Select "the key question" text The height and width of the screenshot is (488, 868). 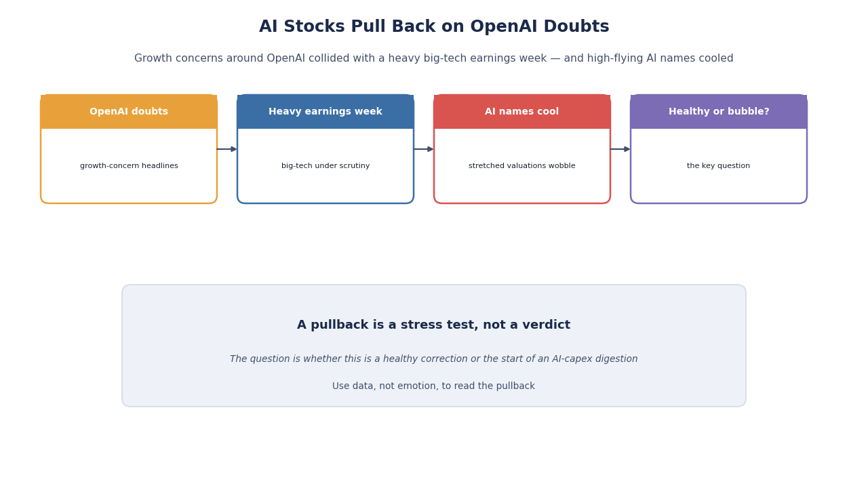719,166
